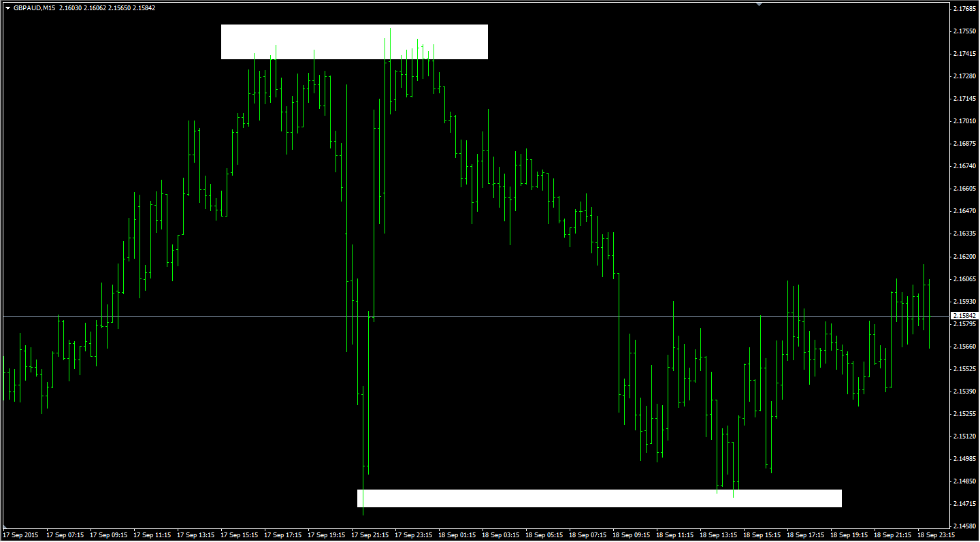
Task: Open the GBPAUD,M15 one-click trading arrow
Action: point(7,8)
